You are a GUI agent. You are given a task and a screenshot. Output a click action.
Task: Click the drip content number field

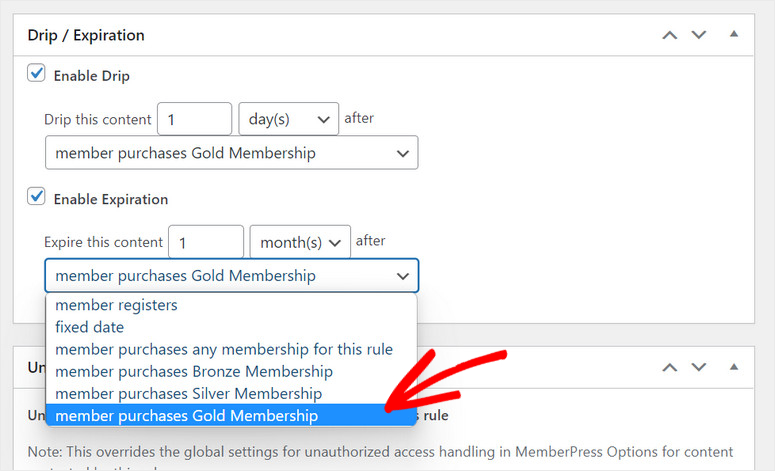(x=195, y=119)
